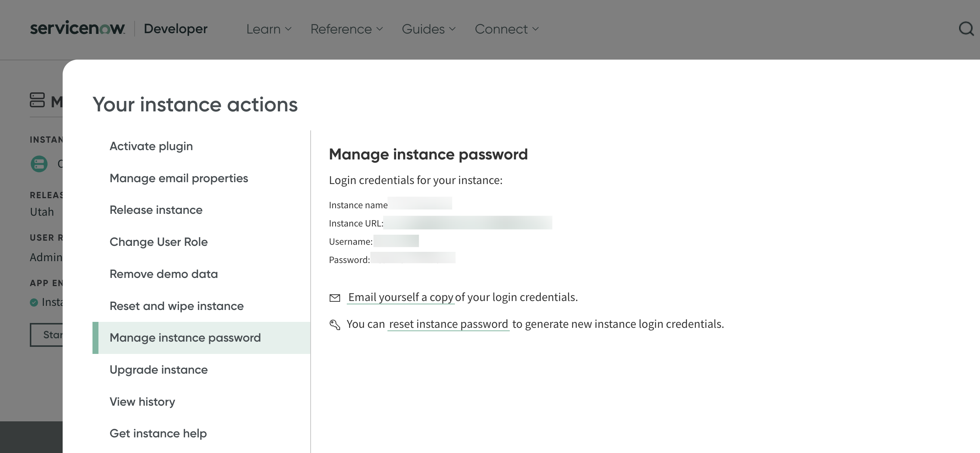The width and height of the screenshot is (980, 453).
Task: Select Change User Role
Action: coord(158,242)
